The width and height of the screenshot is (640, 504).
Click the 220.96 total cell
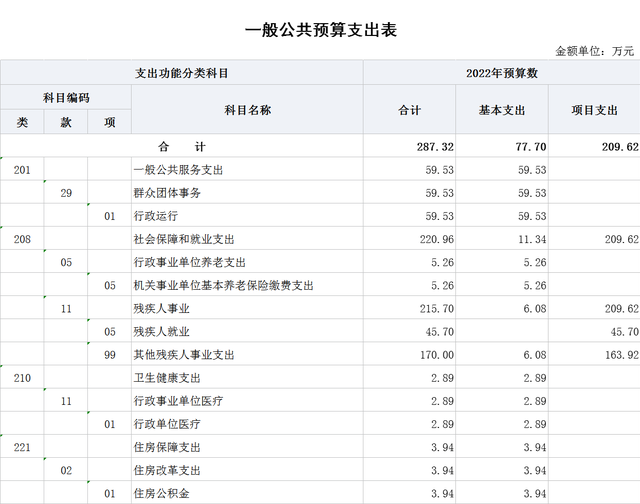tap(435, 239)
